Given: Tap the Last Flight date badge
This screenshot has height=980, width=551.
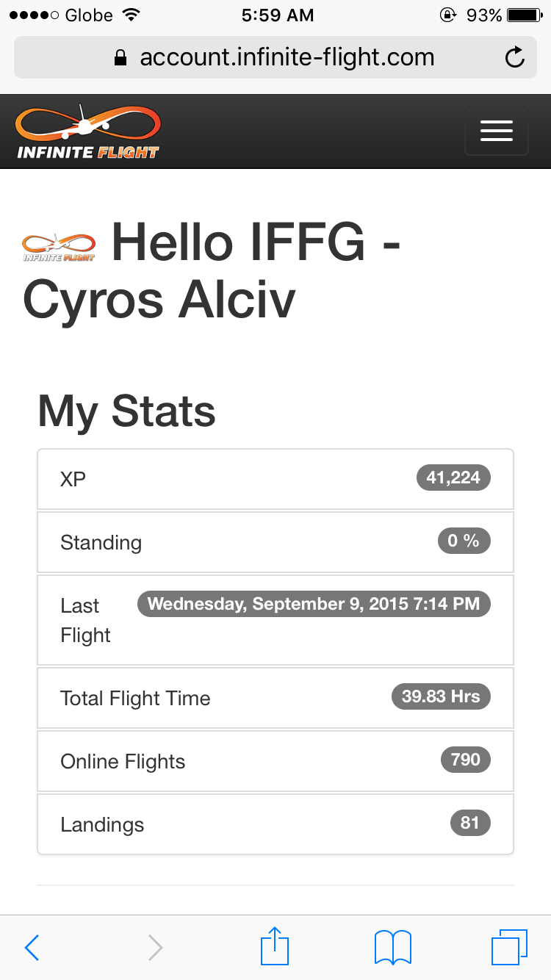Looking at the screenshot, I should point(314,604).
